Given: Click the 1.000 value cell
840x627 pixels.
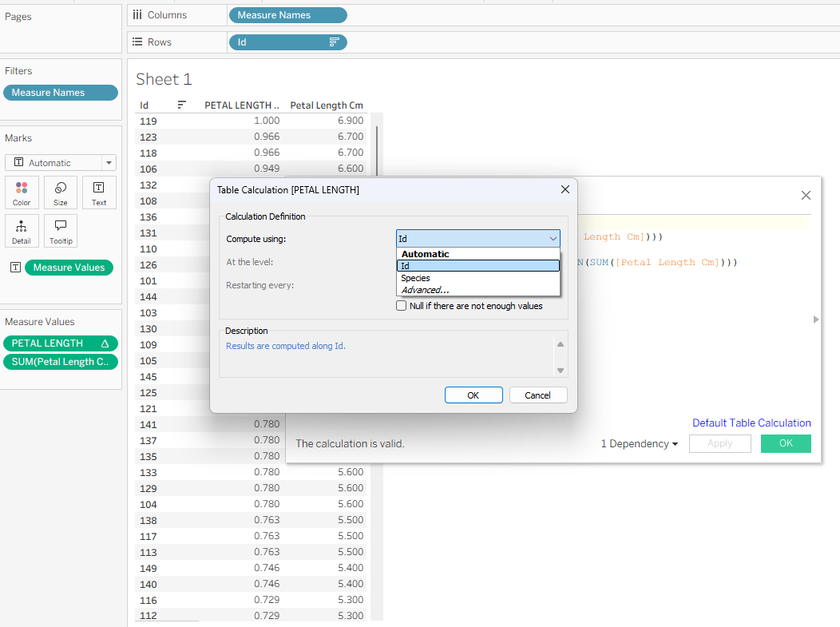Looking at the screenshot, I should pos(267,121).
